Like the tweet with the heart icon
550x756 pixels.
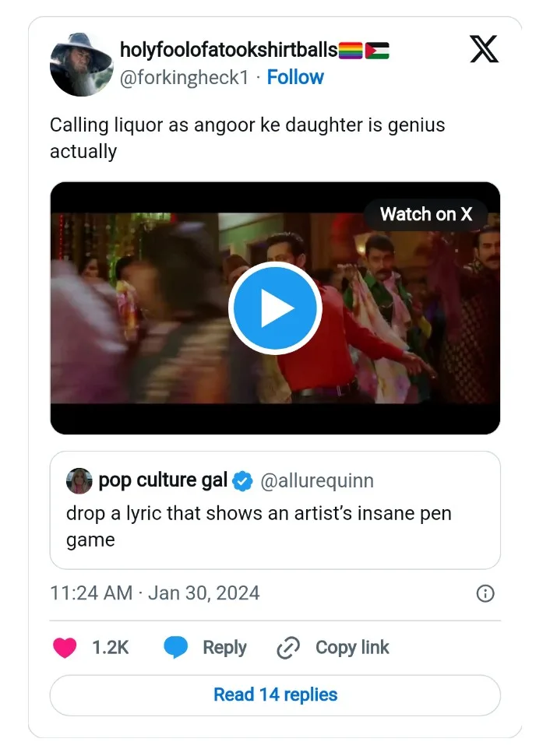point(65,648)
